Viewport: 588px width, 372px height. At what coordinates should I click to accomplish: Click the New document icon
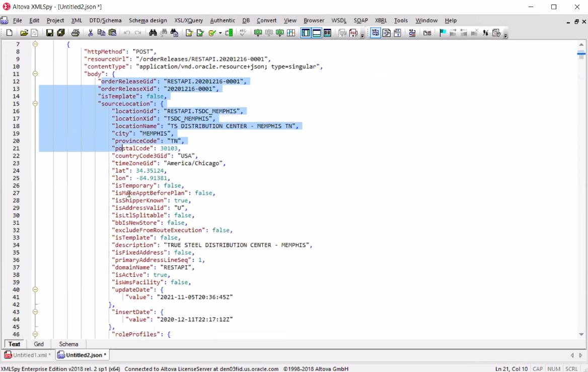coord(9,33)
